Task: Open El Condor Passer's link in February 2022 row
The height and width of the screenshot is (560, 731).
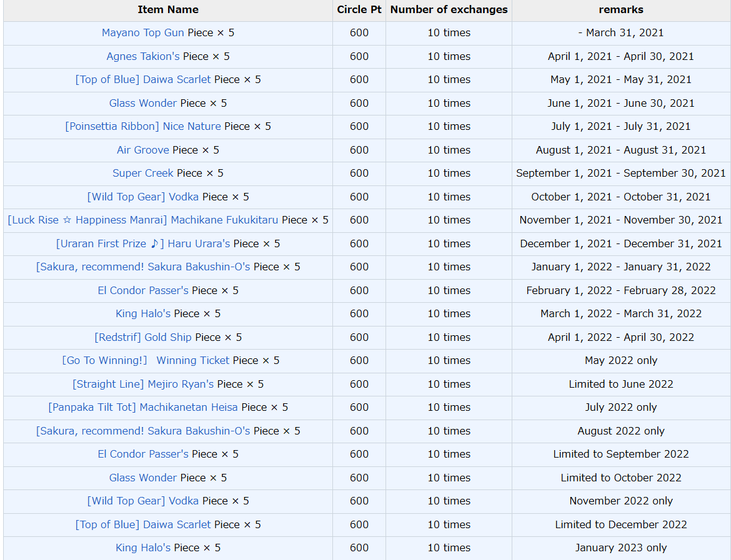Action: pyautogui.click(x=143, y=291)
